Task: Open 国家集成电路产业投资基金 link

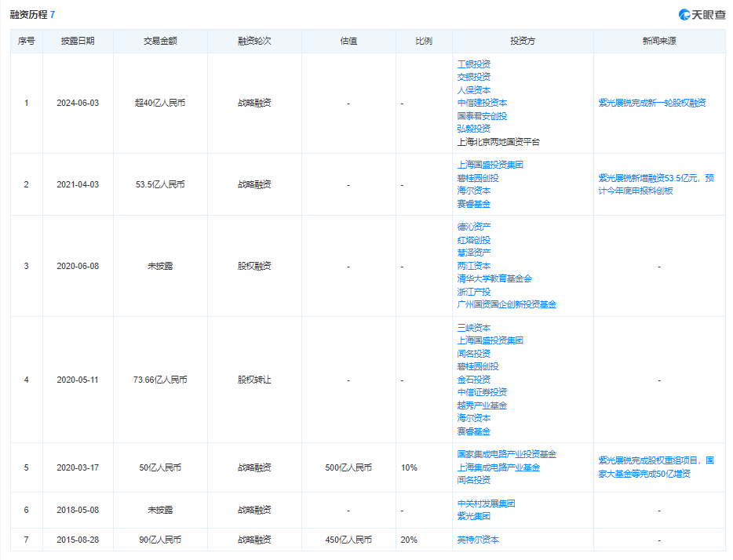Action: pyautogui.click(x=506, y=454)
